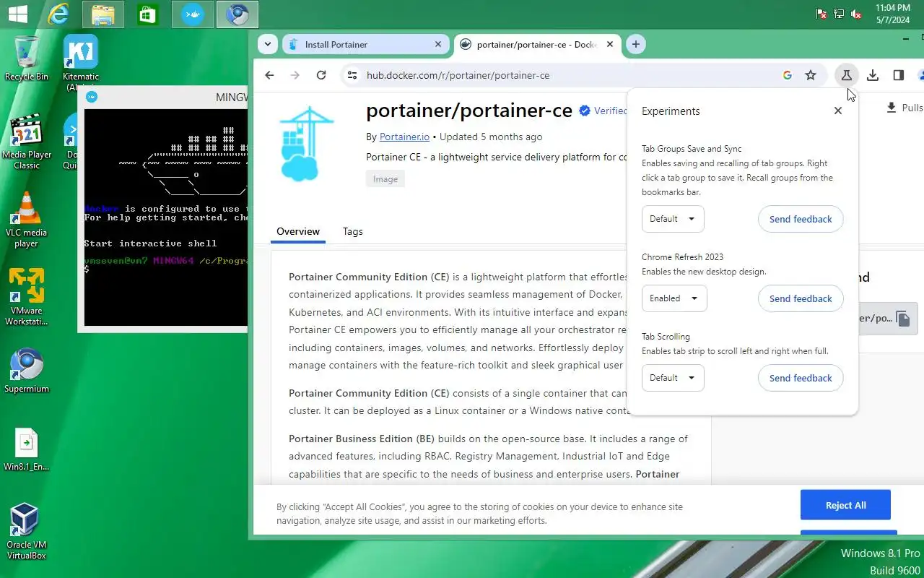Copy the docker pull command
The width and height of the screenshot is (924, 578).
click(x=903, y=318)
